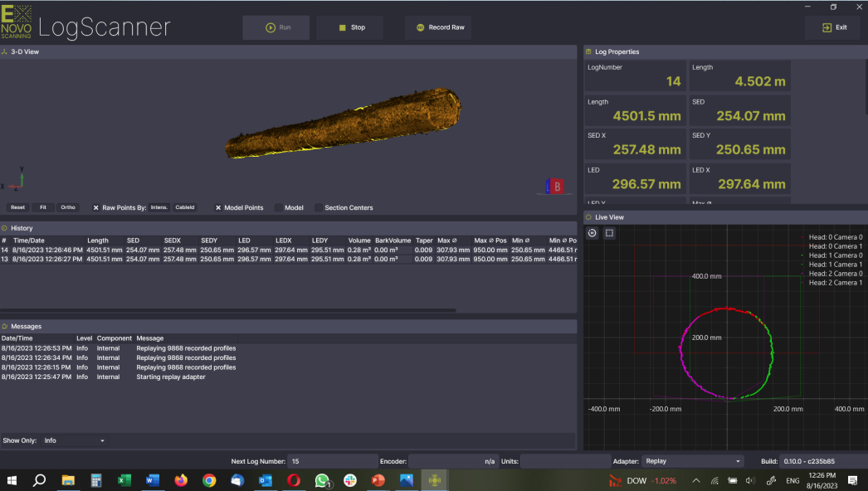Click the Record Raw button
This screenshot has width=868, height=491.
pyautogui.click(x=438, y=27)
